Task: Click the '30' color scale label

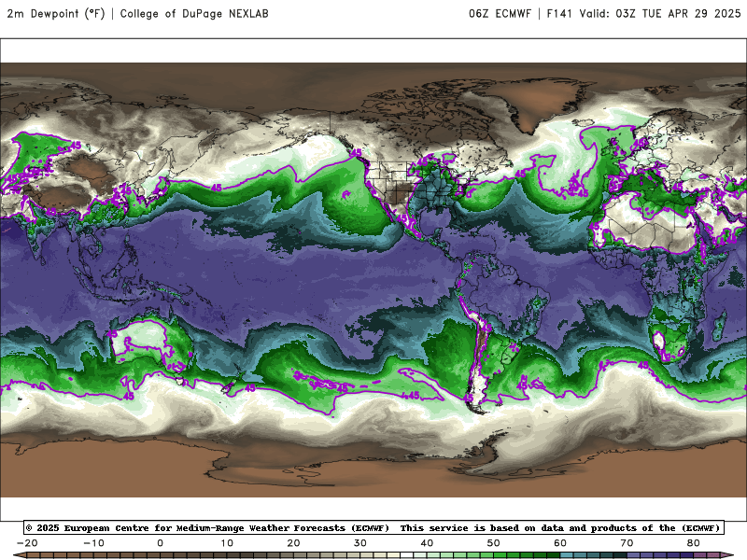Action: [360, 543]
